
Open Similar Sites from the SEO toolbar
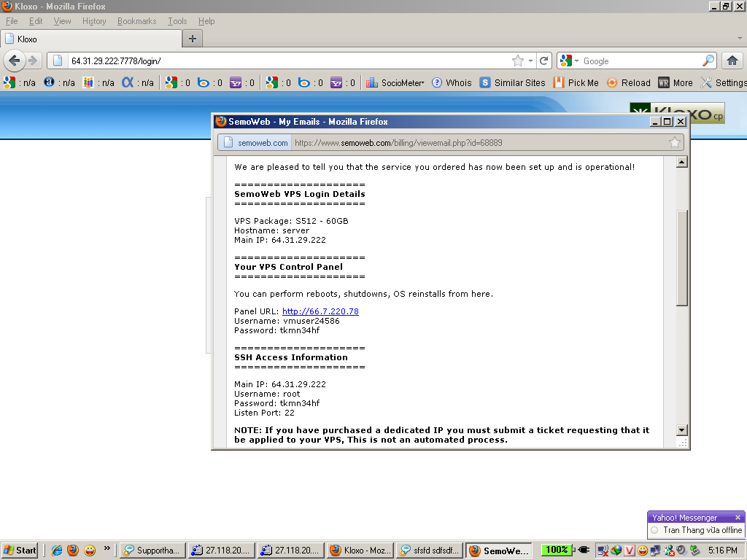pyautogui.click(x=512, y=83)
